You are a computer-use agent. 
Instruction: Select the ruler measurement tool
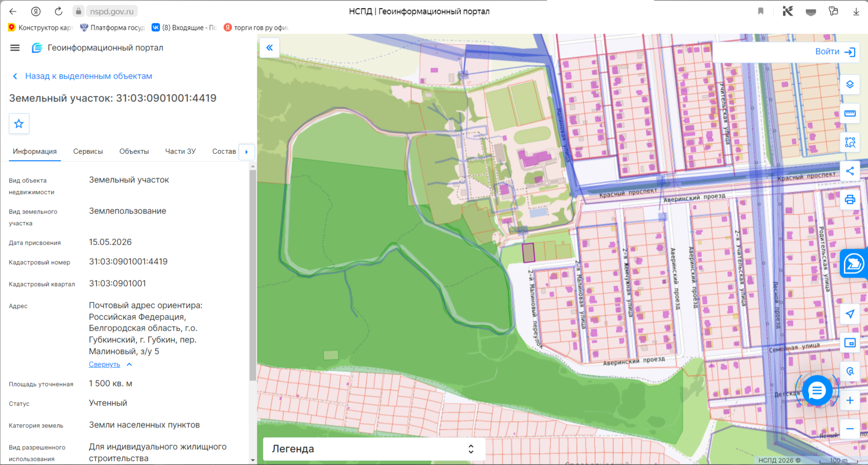(850, 113)
